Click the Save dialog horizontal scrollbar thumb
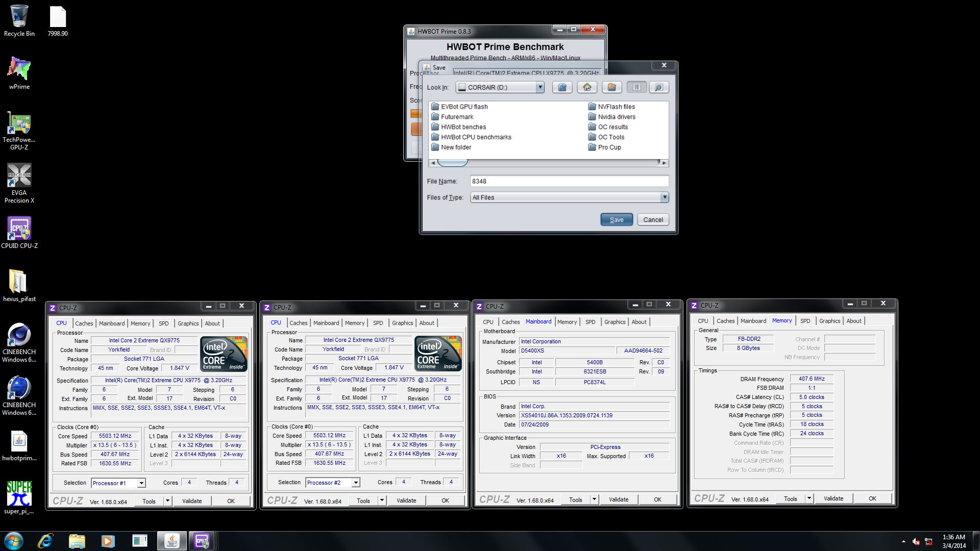 click(452, 163)
